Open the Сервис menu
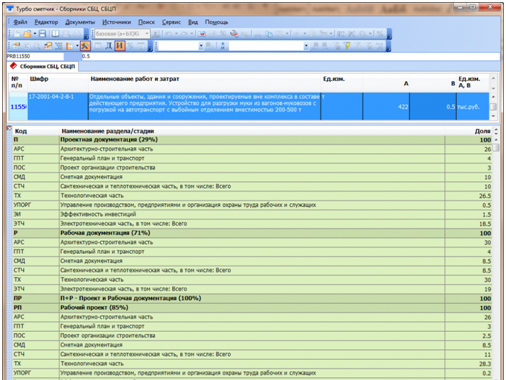The width and height of the screenshot is (506, 380). click(x=171, y=22)
